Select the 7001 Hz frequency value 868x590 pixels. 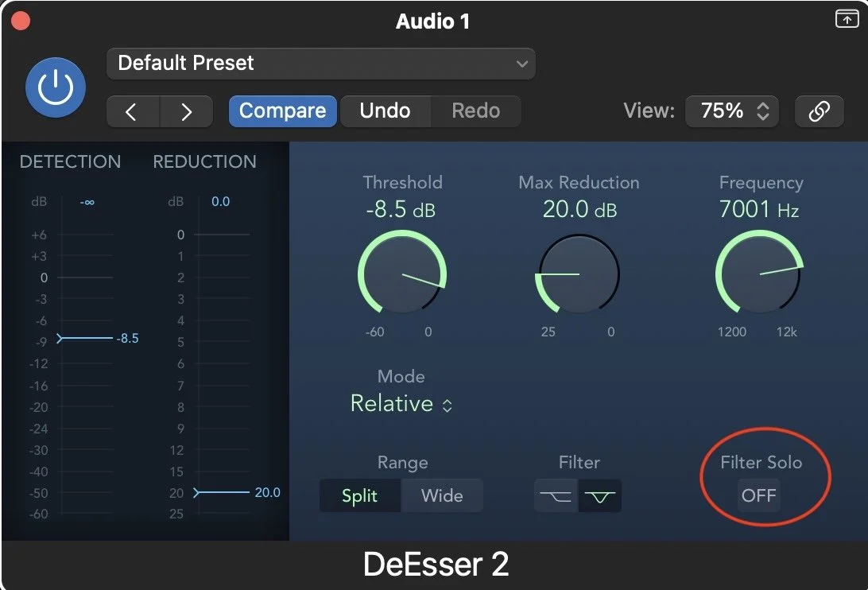tap(759, 210)
